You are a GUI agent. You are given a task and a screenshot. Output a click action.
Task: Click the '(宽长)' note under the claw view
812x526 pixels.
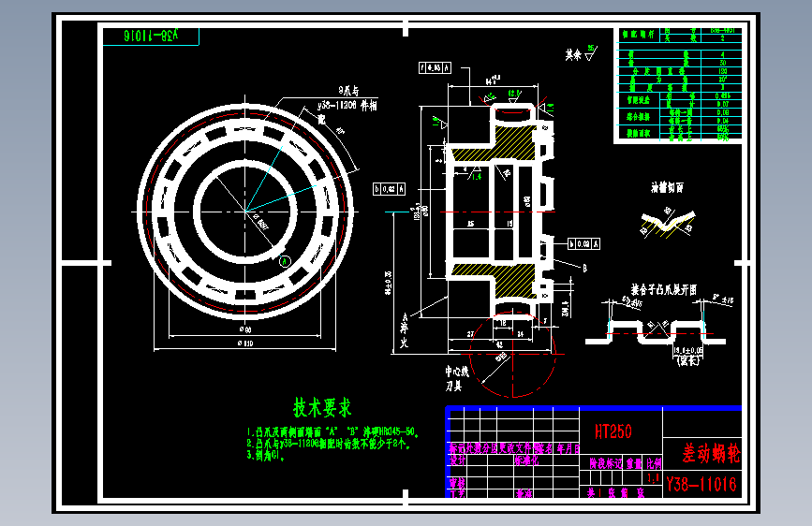click(x=688, y=361)
